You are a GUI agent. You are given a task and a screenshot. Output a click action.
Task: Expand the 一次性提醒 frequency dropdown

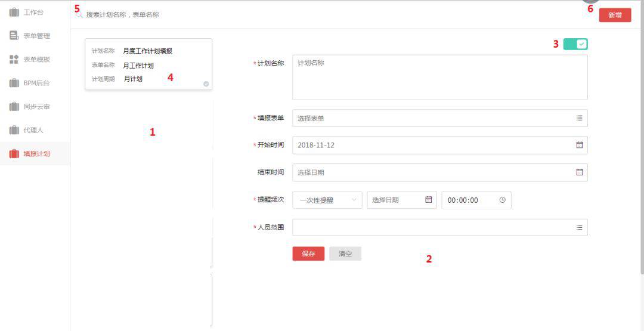pyautogui.click(x=327, y=200)
